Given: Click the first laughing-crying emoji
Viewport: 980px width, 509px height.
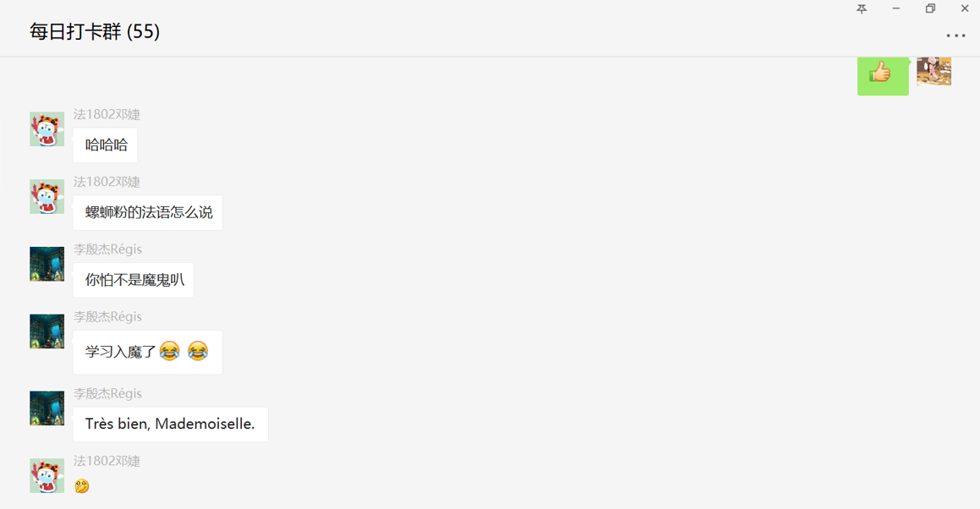Looking at the screenshot, I should click(x=169, y=351).
